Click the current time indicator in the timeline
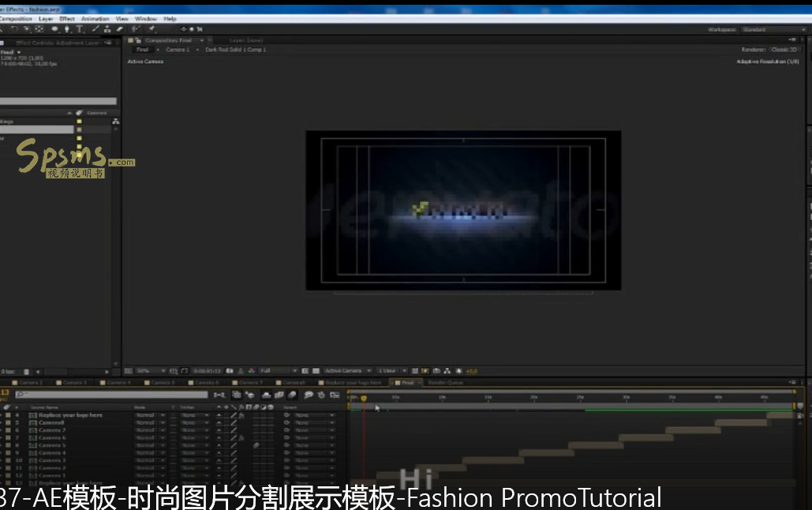This screenshot has height=510, width=812. [x=364, y=398]
